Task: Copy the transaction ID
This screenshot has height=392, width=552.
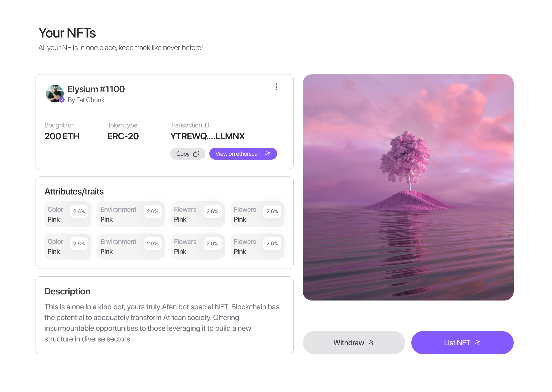Action: coord(187,154)
